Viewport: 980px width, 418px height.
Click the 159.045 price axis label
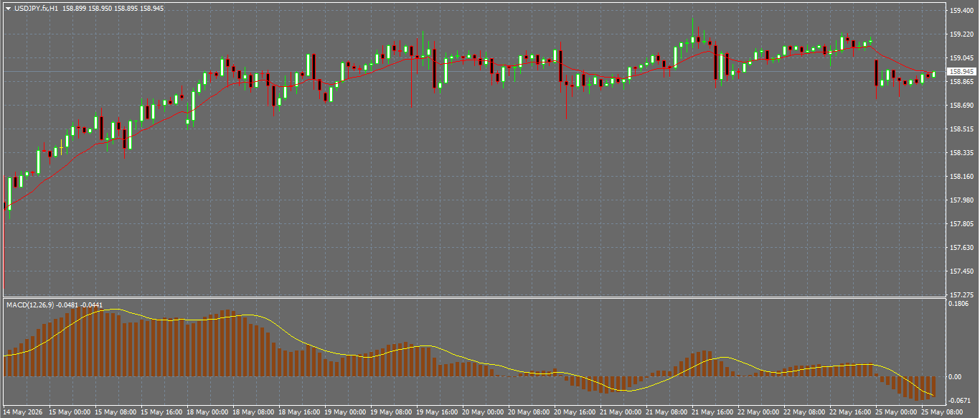tap(961, 58)
